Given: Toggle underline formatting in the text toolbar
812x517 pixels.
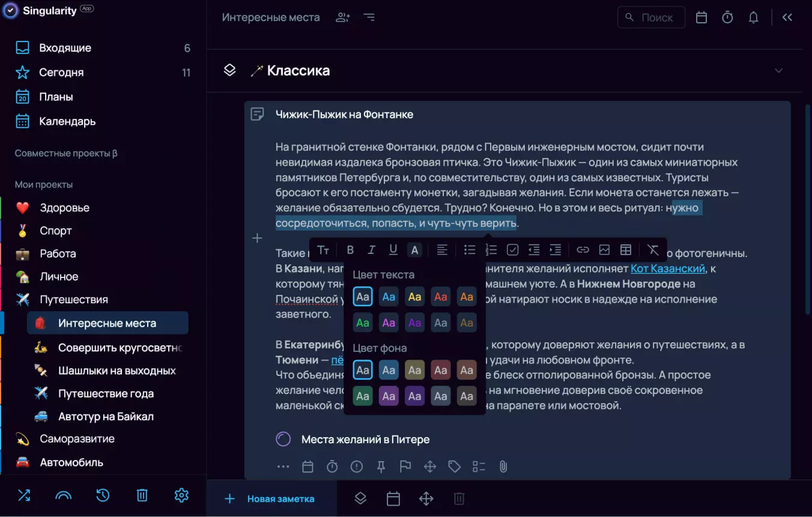Looking at the screenshot, I should pos(393,250).
